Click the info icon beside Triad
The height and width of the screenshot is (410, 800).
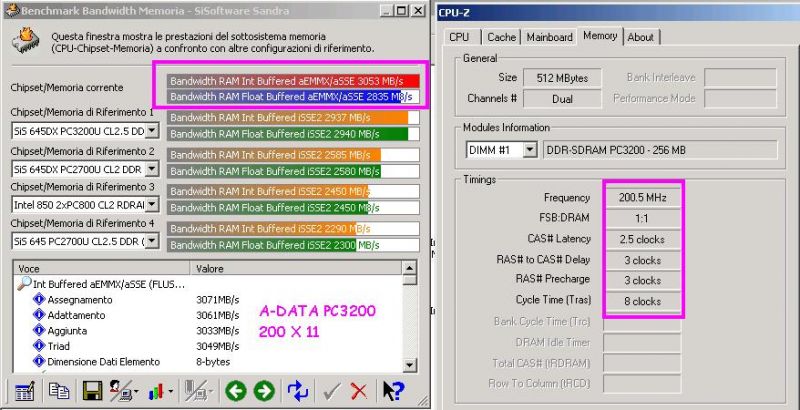point(39,346)
